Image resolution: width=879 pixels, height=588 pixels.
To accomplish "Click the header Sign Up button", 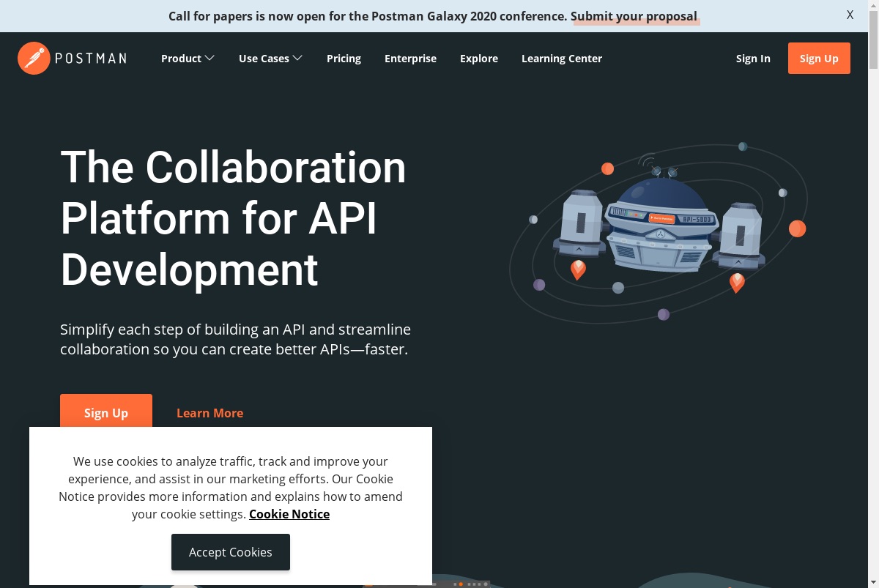I will pyautogui.click(x=819, y=59).
